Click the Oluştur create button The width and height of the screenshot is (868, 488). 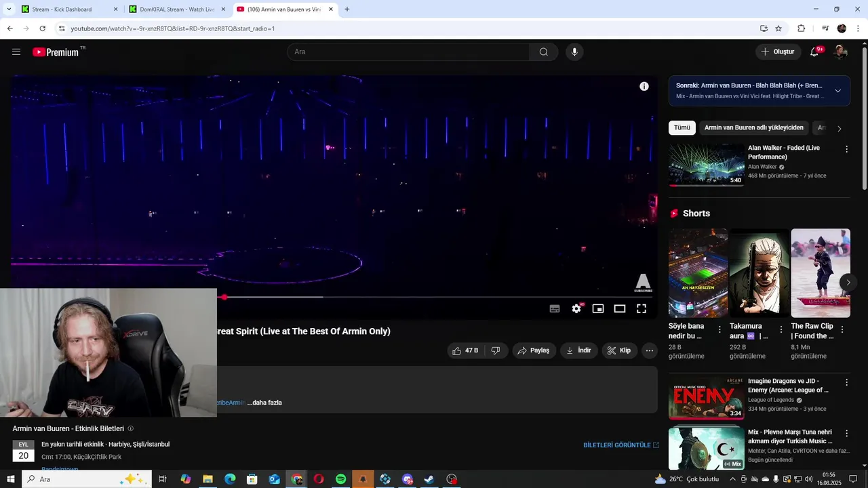[x=778, y=52]
